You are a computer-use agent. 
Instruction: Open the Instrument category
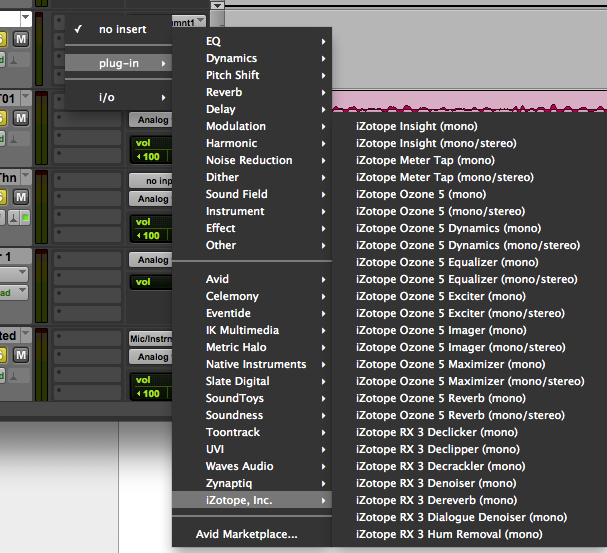coord(252,211)
